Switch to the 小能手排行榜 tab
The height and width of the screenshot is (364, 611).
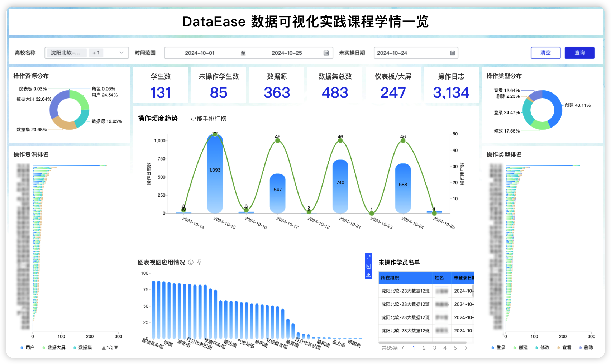209,119
